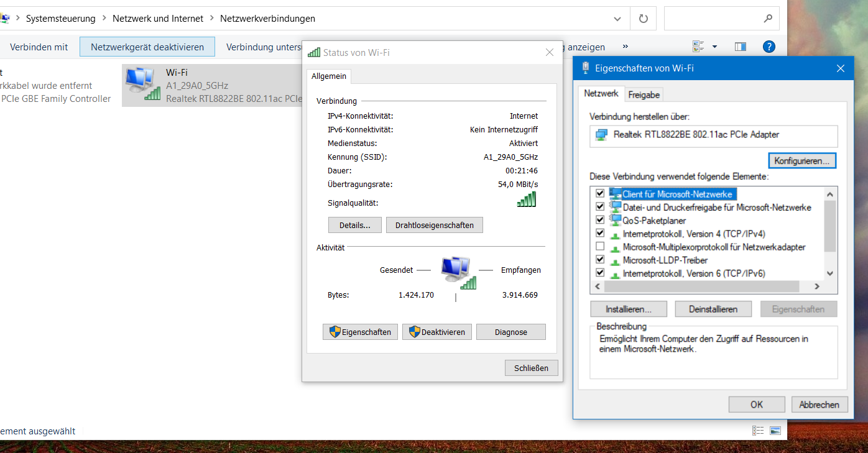This screenshot has height=453, width=868.
Task: Click Netzwerkverbindungen breadcrumb
Action: 267,19
